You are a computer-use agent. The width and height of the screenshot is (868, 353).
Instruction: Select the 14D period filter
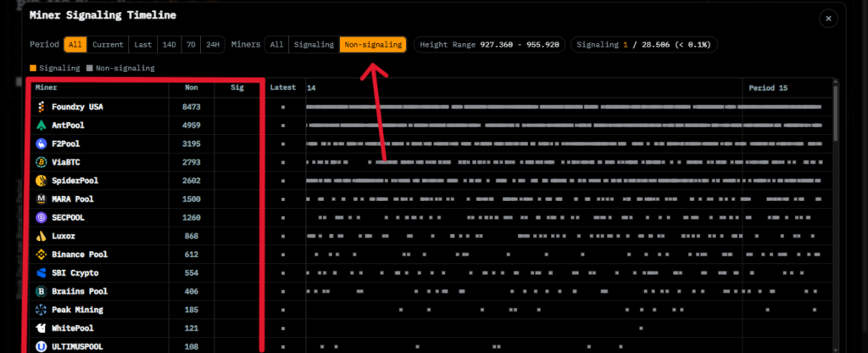pyautogui.click(x=168, y=45)
